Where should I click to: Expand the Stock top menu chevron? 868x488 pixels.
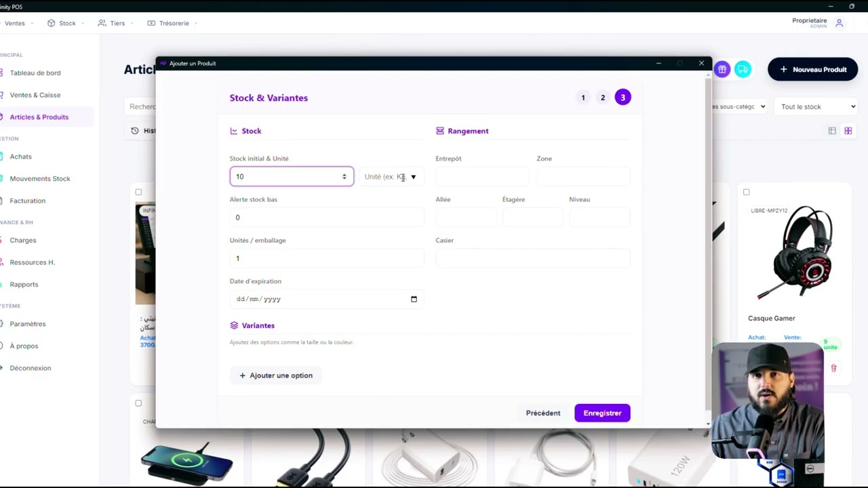(x=83, y=23)
